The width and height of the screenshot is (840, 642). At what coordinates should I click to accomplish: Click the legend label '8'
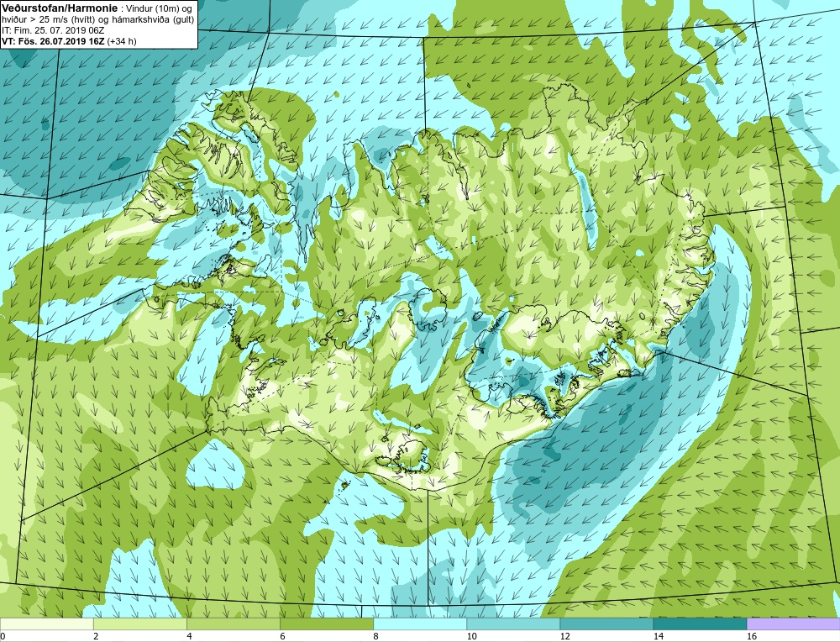(x=376, y=636)
